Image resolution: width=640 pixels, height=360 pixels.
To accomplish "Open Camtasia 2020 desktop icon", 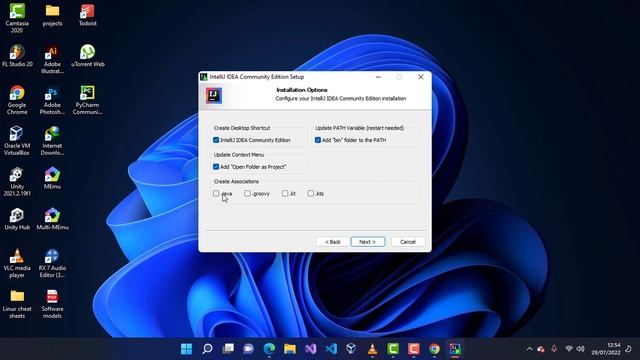I will pyautogui.click(x=17, y=18).
